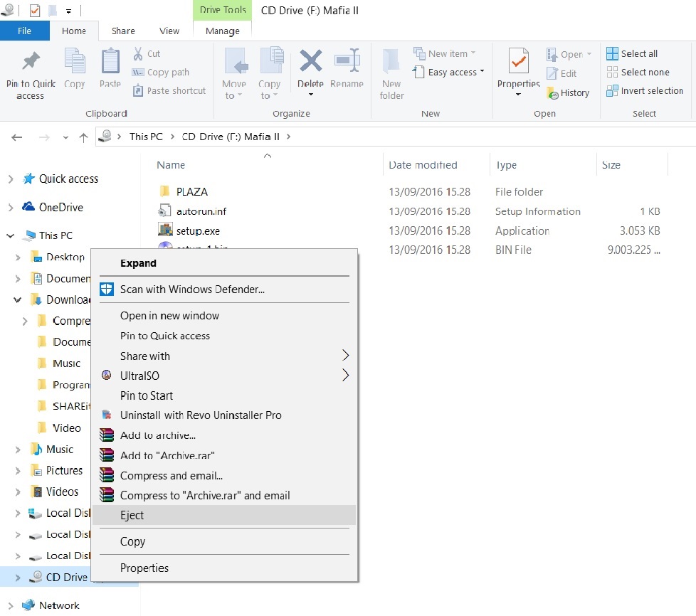Click This PC in the address bar
The height and width of the screenshot is (616, 696).
click(146, 137)
